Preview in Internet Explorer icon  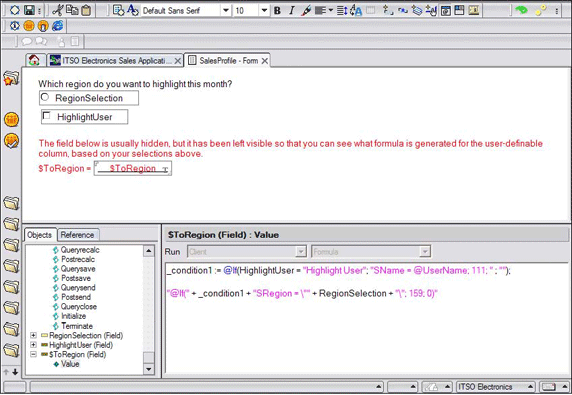pos(57,26)
